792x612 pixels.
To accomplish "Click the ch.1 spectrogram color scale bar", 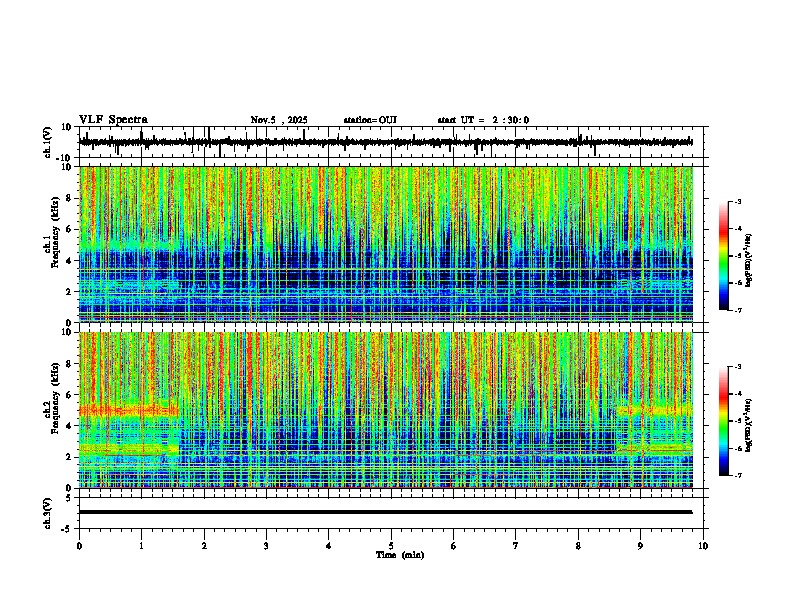I will (x=724, y=256).
